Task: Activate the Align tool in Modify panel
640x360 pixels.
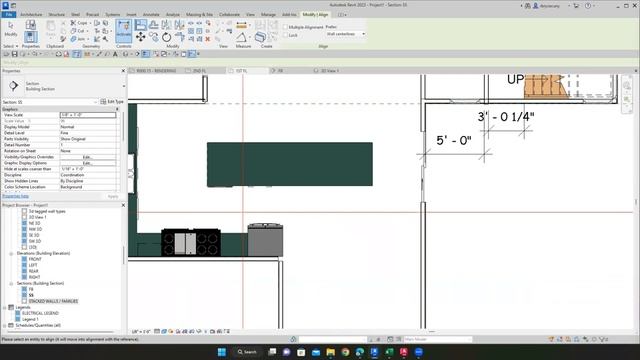Action: [x=140, y=25]
